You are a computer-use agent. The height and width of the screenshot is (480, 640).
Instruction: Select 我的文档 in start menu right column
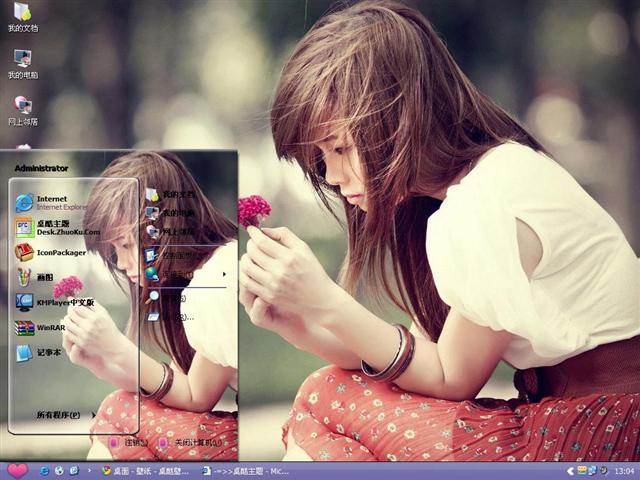click(x=176, y=194)
